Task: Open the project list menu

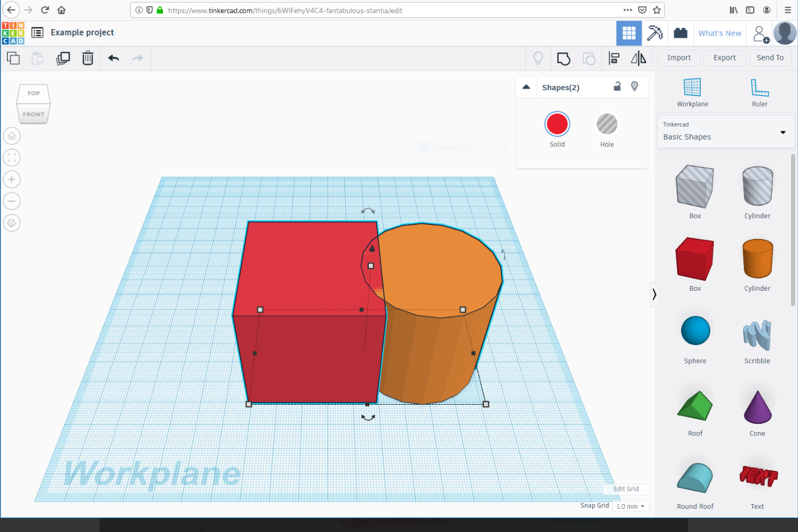Action: coord(37,33)
